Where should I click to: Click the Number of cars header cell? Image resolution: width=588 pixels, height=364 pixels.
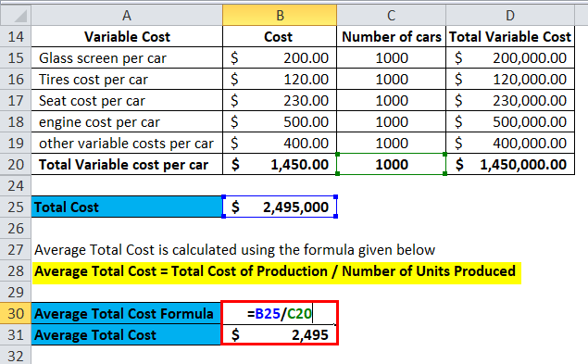[x=391, y=37]
